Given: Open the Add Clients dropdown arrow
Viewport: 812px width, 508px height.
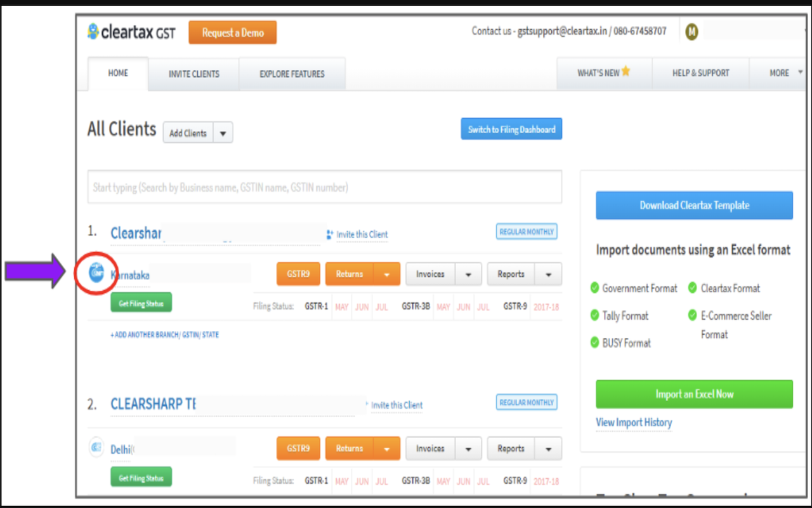Looking at the screenshot, I should pos(223,132).
